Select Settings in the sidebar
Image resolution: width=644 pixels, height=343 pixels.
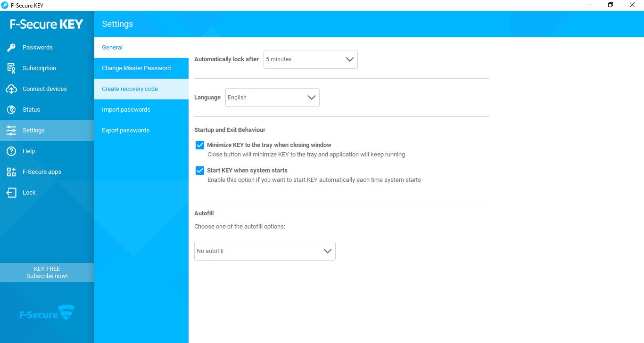[x=47, y=130]
